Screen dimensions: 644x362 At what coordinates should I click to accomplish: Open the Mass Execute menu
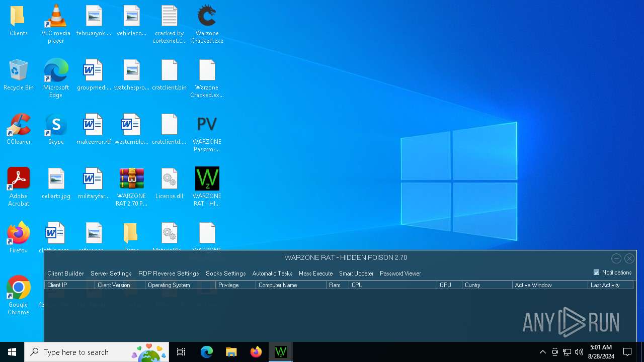[315, 274]
